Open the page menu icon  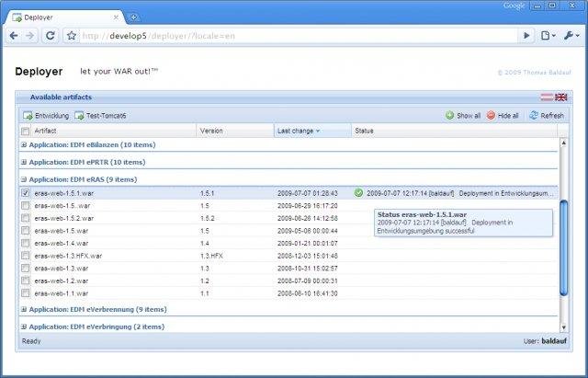point(548,36)
